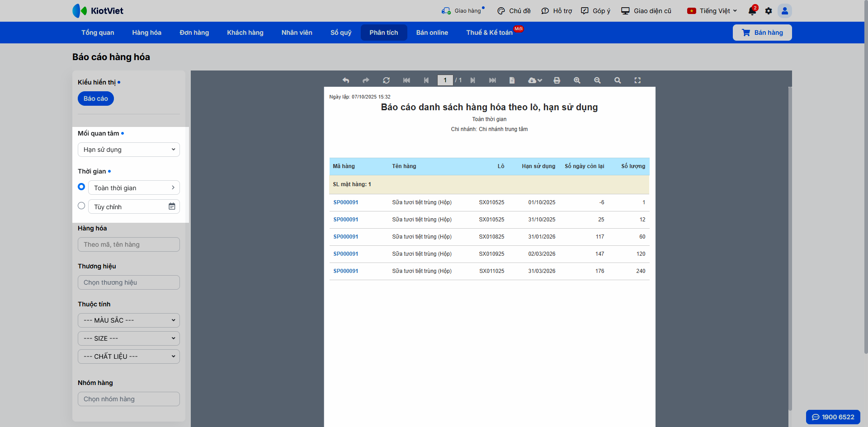The width and height of the screenshot is (868, 427).
Task: Open the notifications bell
Action: [x=752, y=11]
